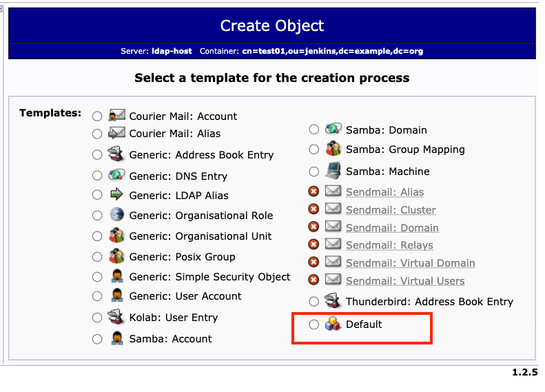Choose the Courier Mail: Alias radio button
The width and height of the screenshot is (545, 392).
[x=97, y=134]
